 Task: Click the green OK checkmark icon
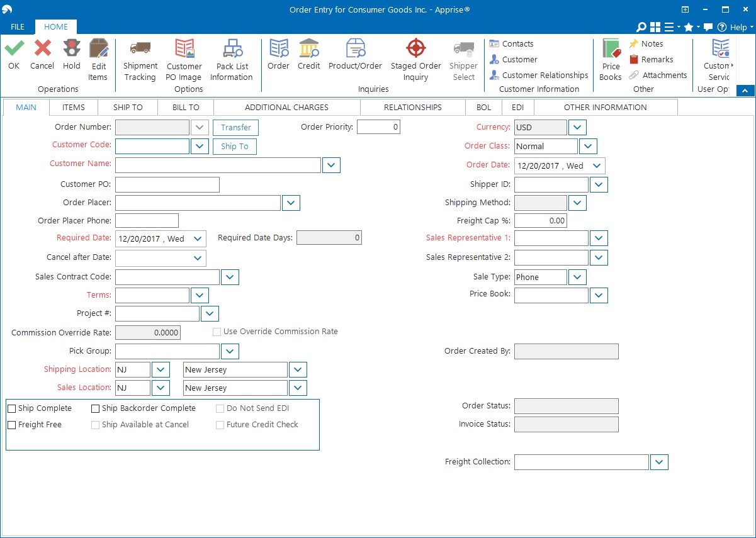coord(14,48)
